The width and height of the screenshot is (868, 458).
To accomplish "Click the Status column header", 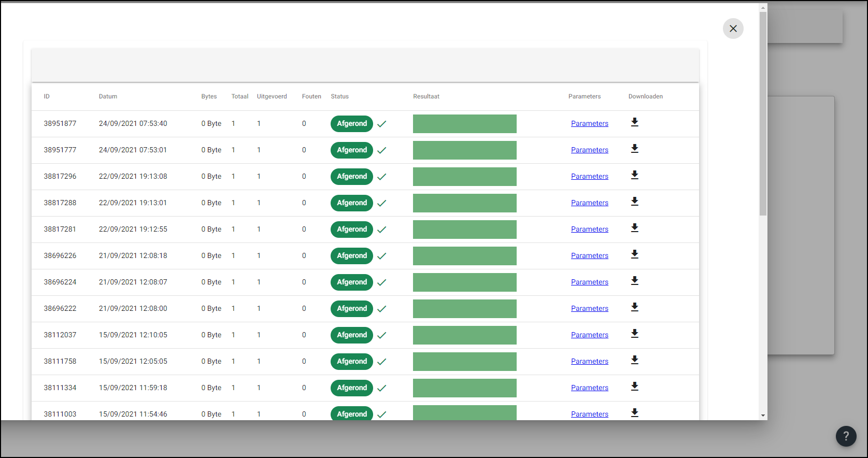I will (339, 96).
